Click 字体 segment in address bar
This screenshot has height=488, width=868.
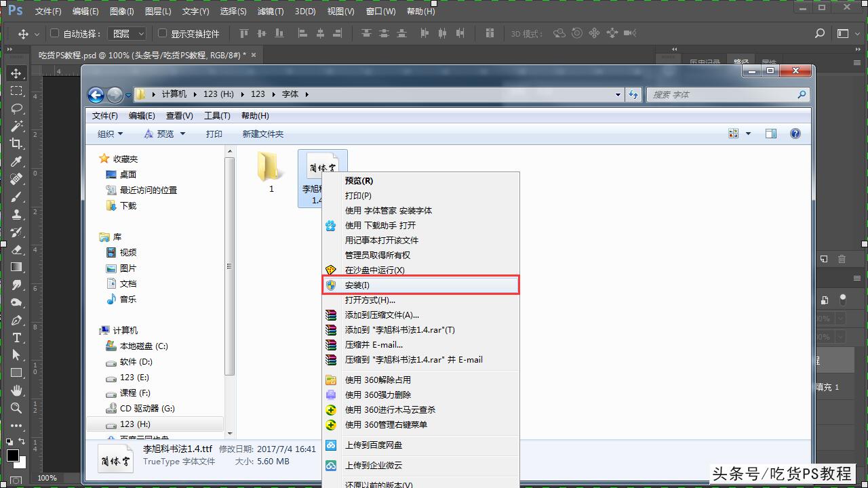pos(290,94)
